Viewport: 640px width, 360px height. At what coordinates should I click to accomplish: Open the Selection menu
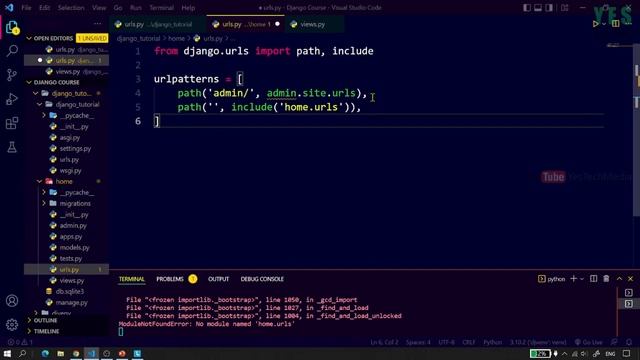tap(71, 8)
